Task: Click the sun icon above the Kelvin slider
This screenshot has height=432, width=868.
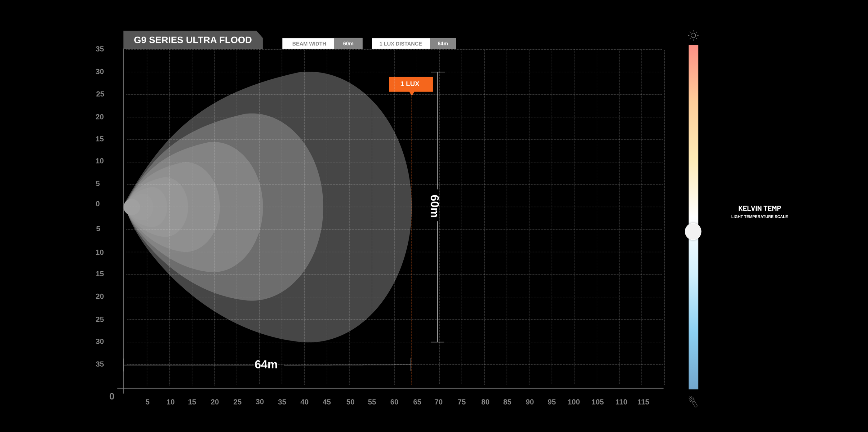Action: (x=693, y=35)
